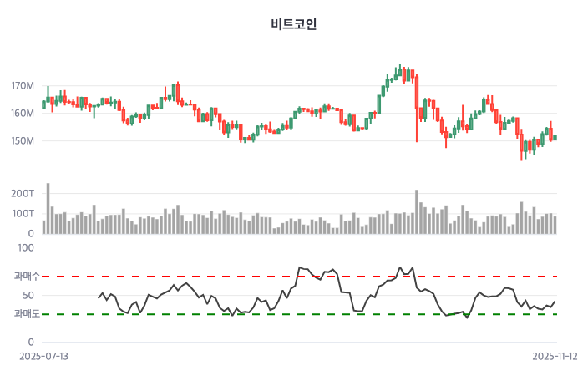Click the last candlestick on the price chart
Image resolution: width=588 pixels, height=376 pixels.
[x=555, y=138]
